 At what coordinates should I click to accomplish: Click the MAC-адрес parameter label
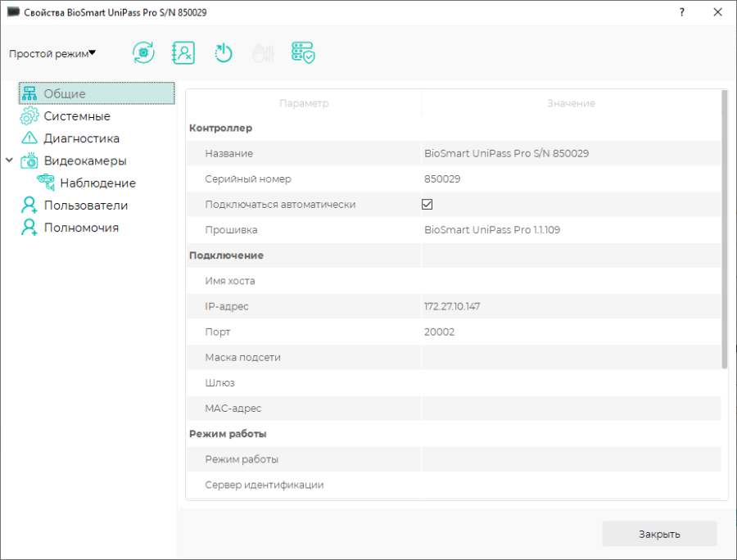(233, 409)
